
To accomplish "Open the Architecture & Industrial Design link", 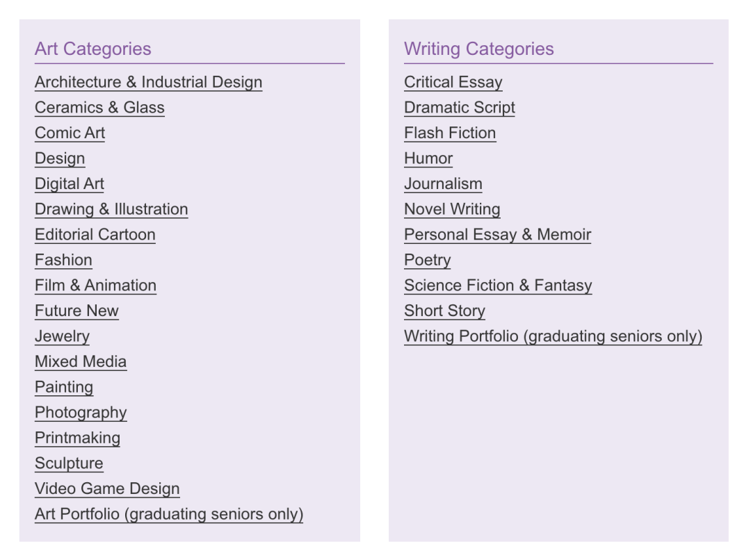I will 149,82.
